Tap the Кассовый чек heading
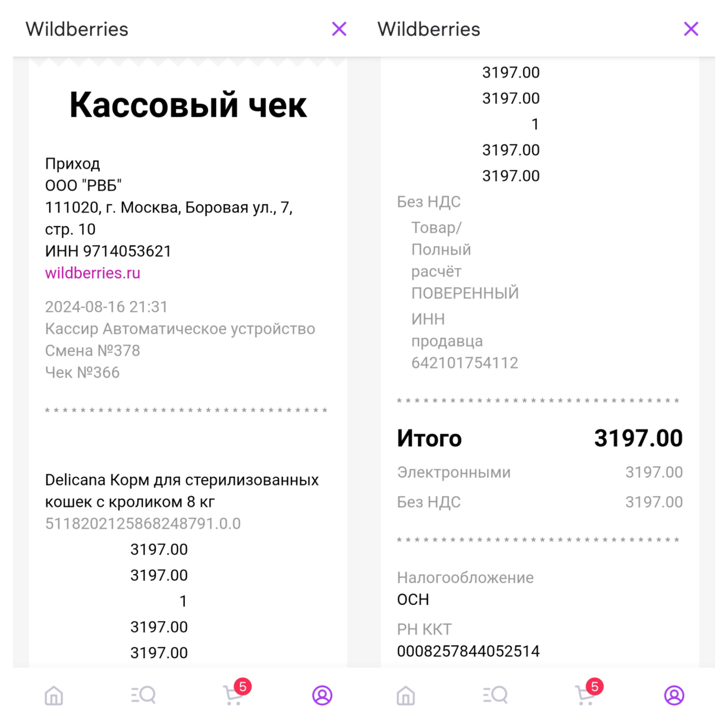Viewport: 728px width, 728px height. pos(188,105)
